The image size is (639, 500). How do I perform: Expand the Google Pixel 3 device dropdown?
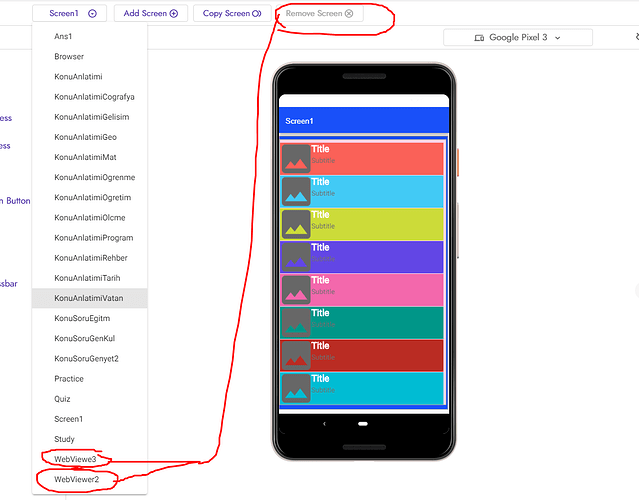[x=517, y=38]
